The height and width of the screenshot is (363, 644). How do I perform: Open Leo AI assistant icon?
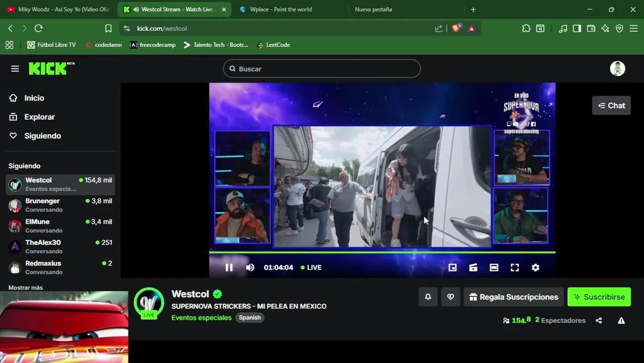(x=605, y=29)
